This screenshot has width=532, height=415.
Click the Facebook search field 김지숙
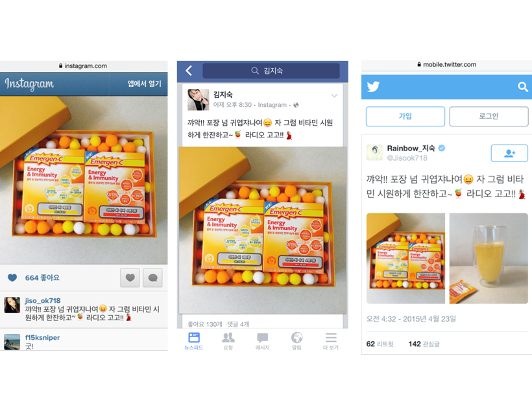click(x=271, y=71)
